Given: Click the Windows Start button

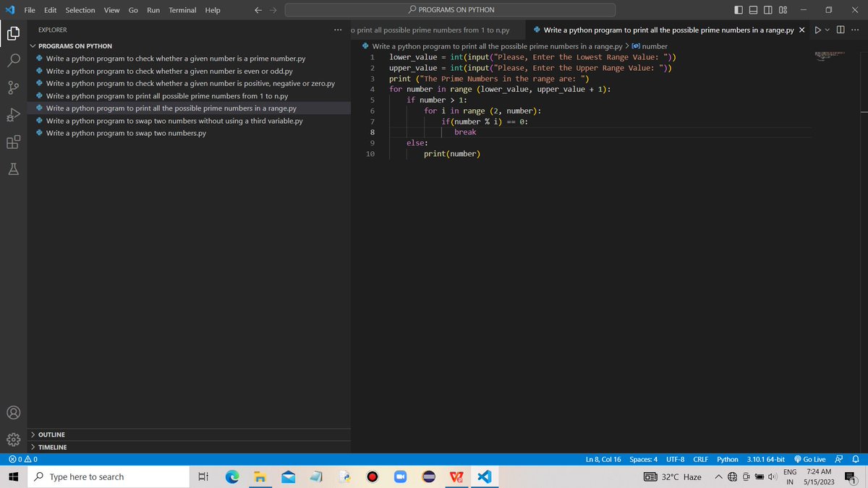Looking at the screenshot, I should tap(14, 476).
